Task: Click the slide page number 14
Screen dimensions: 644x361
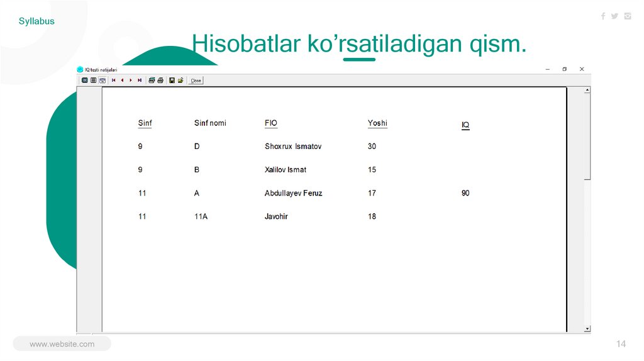Action: click(621, 344)
